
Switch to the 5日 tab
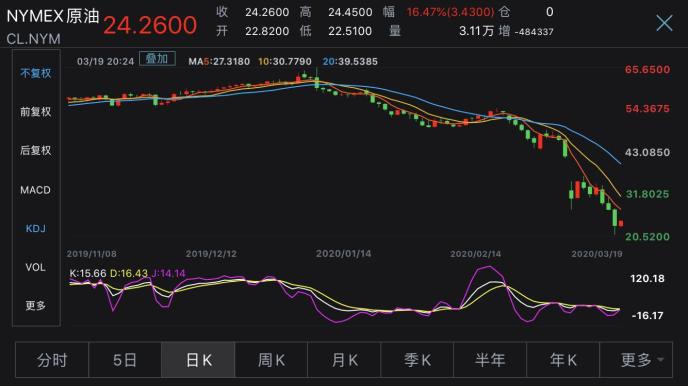pyautogui.click(x=125, y=360)
